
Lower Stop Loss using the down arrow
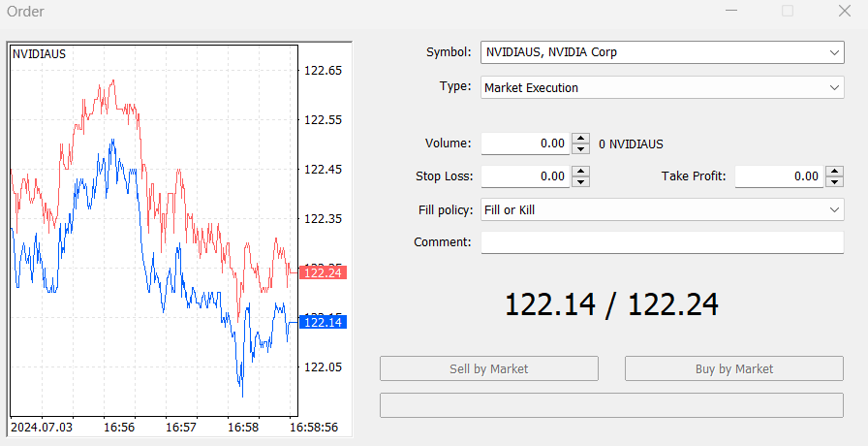580,181
